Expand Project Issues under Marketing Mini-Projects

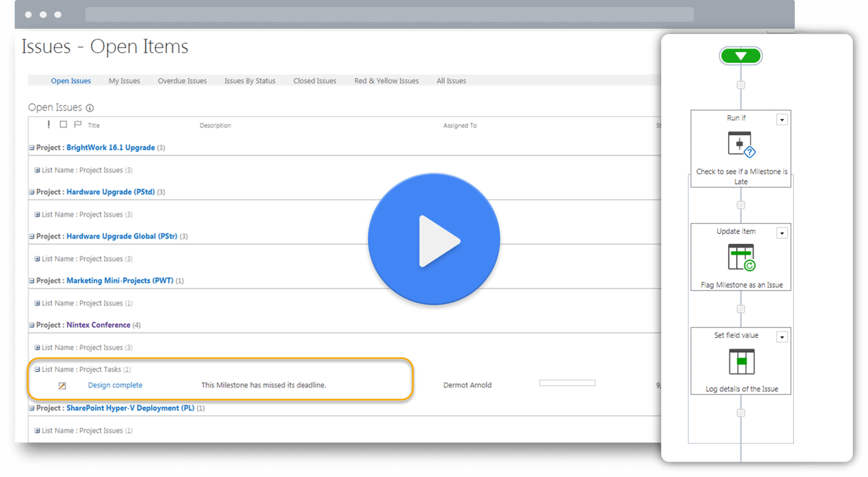click(37, 303)
